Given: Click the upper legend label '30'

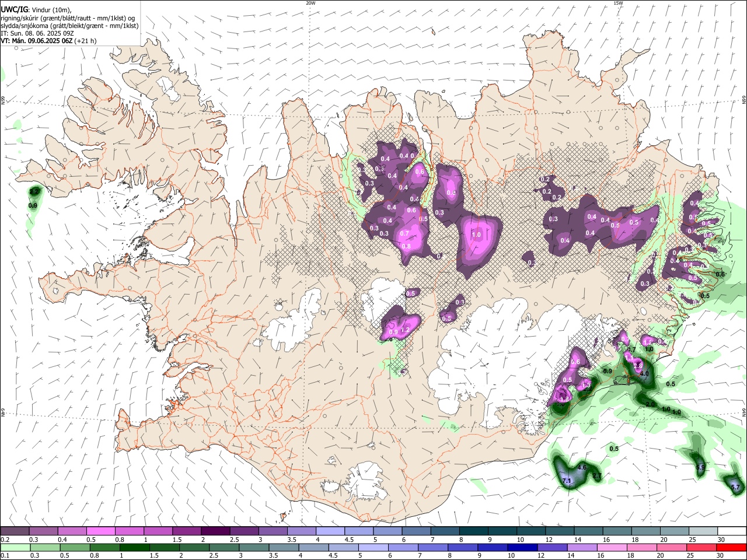Looking at the screenshot, I should 721,540.
